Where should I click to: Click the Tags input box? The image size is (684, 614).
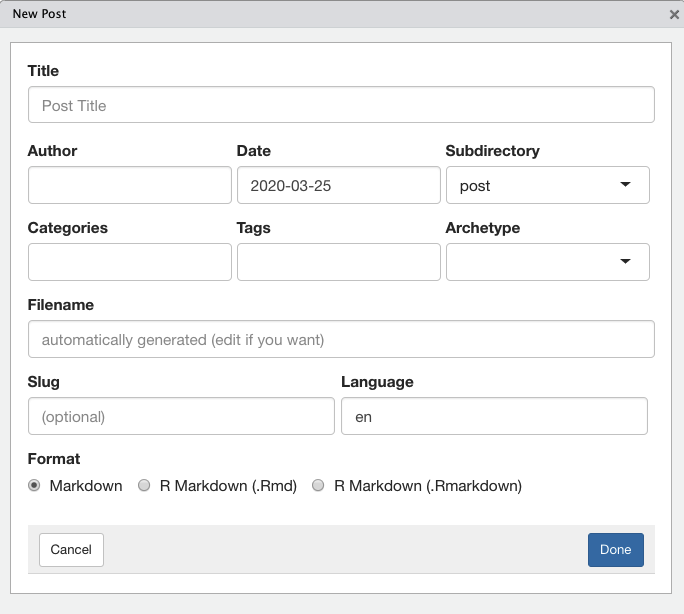tap(339, 262)
